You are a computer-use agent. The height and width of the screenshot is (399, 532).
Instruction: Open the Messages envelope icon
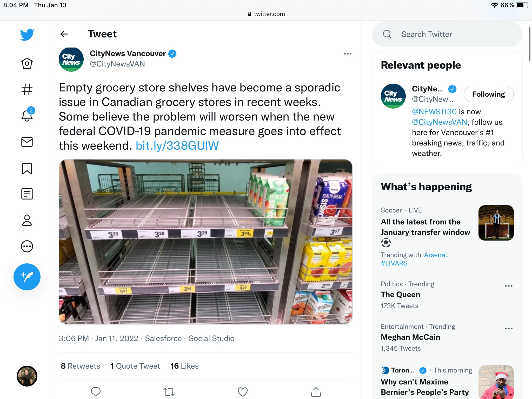(27, 142)
